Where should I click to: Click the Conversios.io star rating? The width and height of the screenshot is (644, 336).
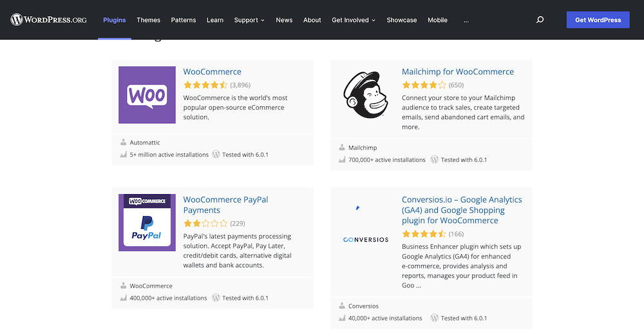pos(424,234)
